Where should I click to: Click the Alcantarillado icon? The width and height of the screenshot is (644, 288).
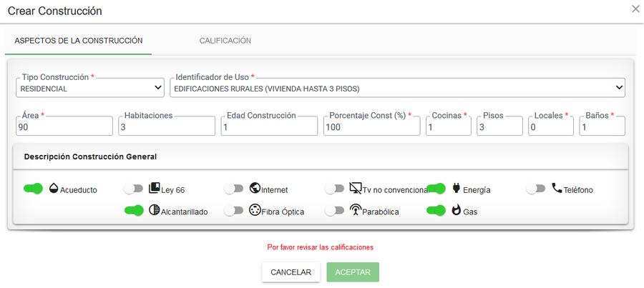(154, 211)
